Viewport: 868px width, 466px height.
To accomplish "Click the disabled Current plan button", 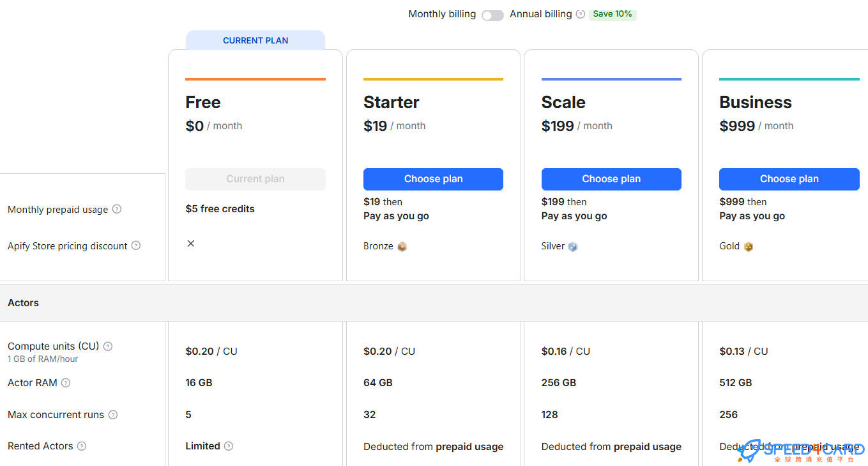I will click(x=255, y=179).
